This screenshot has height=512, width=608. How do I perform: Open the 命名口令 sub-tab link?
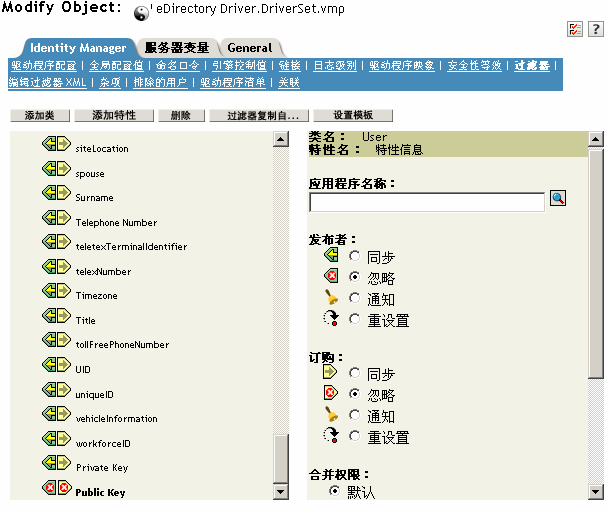(178, 66)
